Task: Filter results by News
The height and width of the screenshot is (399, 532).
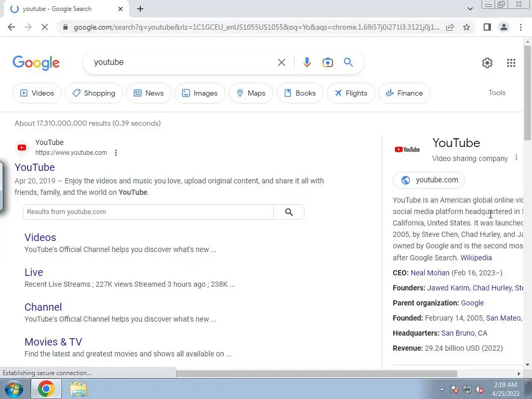Action: [x=149, y=93]
